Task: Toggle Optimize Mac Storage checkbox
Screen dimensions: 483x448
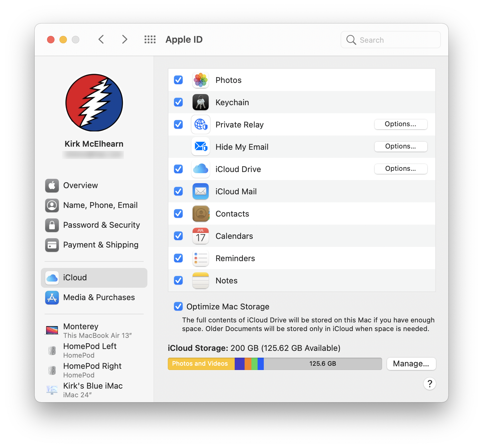Action: click(178, 307)
